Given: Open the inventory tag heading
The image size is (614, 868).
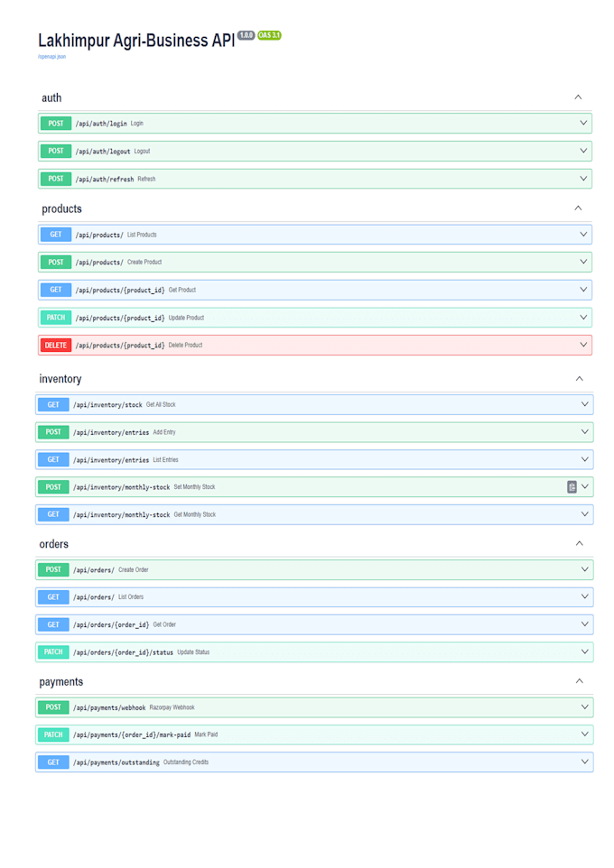Looking at the screenshot, I should pos(60,379).
